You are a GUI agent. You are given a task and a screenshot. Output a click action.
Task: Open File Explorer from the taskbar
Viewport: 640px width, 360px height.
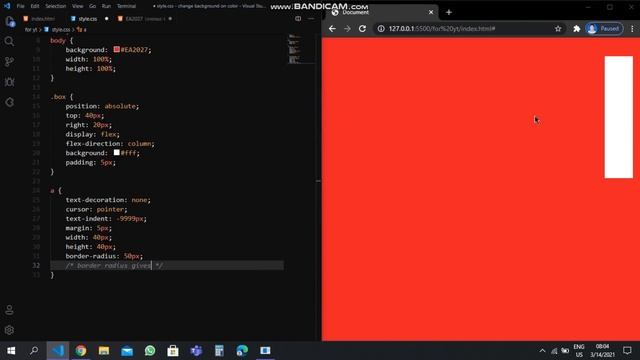click(x=104, y=350)
